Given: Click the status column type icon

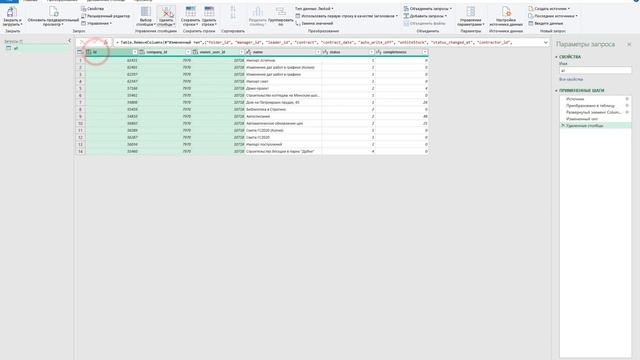Looking at the screenshot, I should 325,52.
